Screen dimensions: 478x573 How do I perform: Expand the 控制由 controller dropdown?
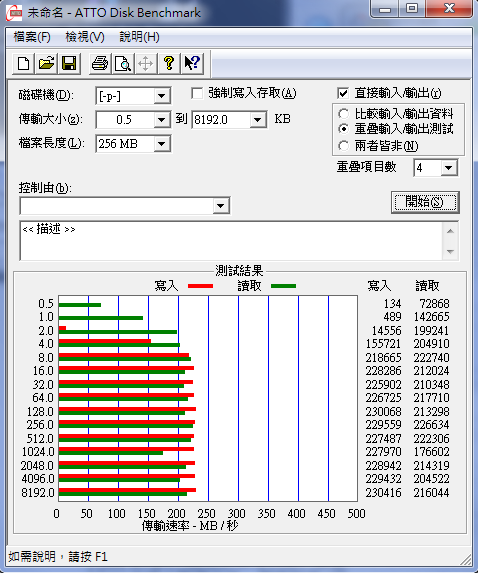(220, 205)
